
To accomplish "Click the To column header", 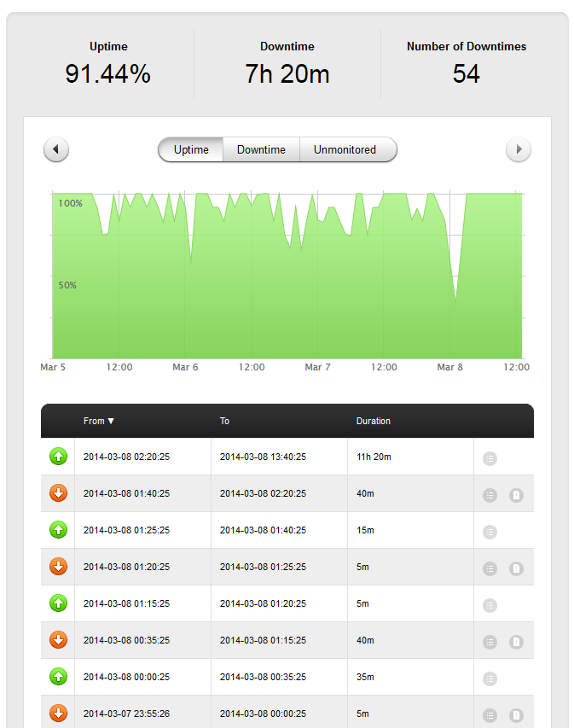I will click(x=225, y=421).
